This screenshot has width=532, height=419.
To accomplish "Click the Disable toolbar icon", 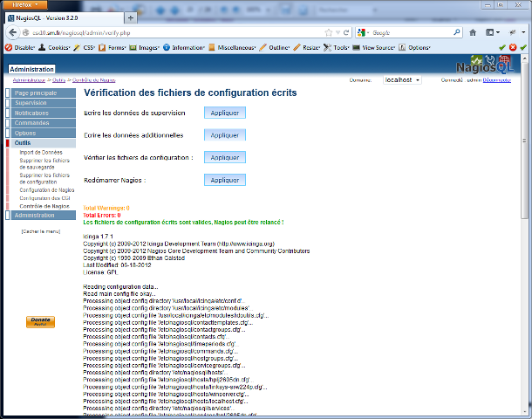I will pos(9,47).
